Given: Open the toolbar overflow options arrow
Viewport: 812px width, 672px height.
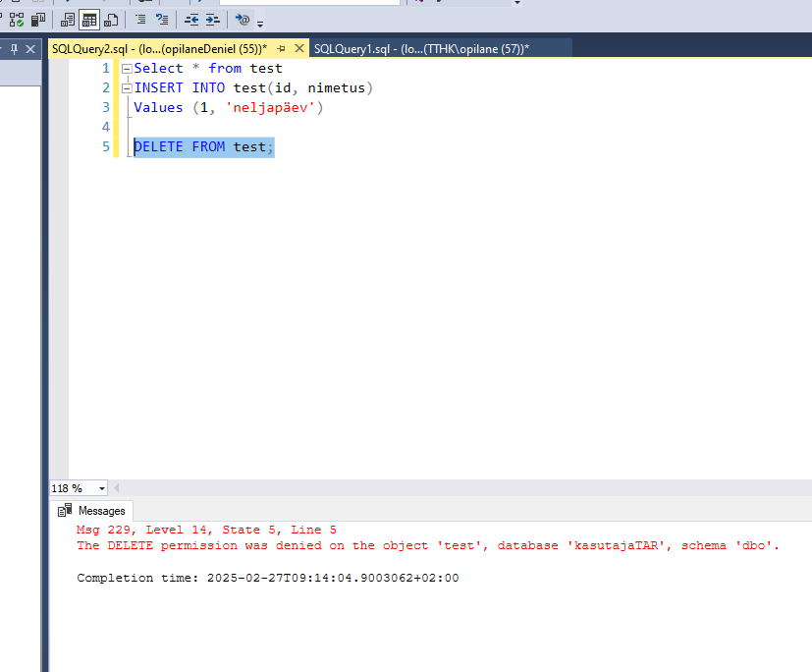Looking at the screenshot, I should (x=260, y=23).
